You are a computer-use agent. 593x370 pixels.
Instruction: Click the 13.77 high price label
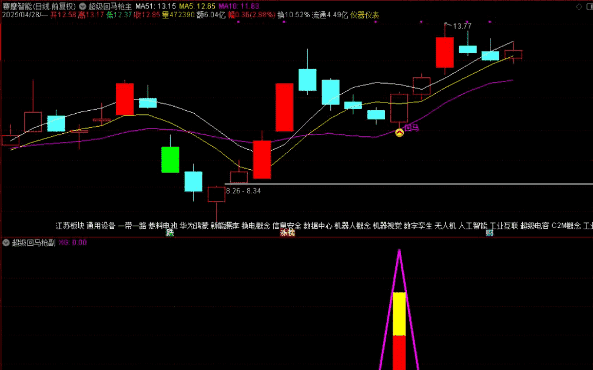pos(462,26)
